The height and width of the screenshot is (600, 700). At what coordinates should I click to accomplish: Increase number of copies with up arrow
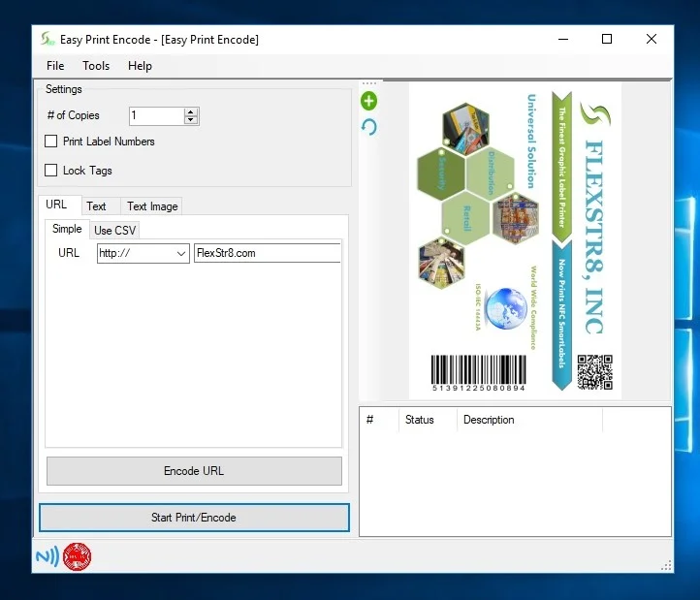[191, 112]
